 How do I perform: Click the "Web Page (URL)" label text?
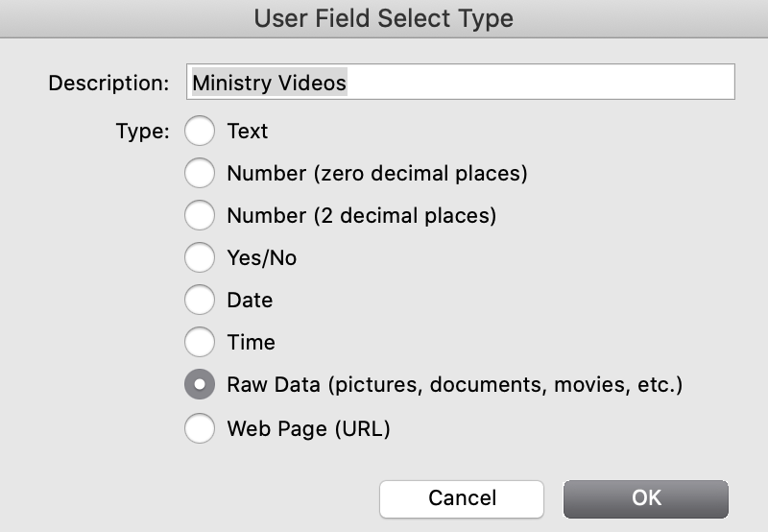[308, 428]
